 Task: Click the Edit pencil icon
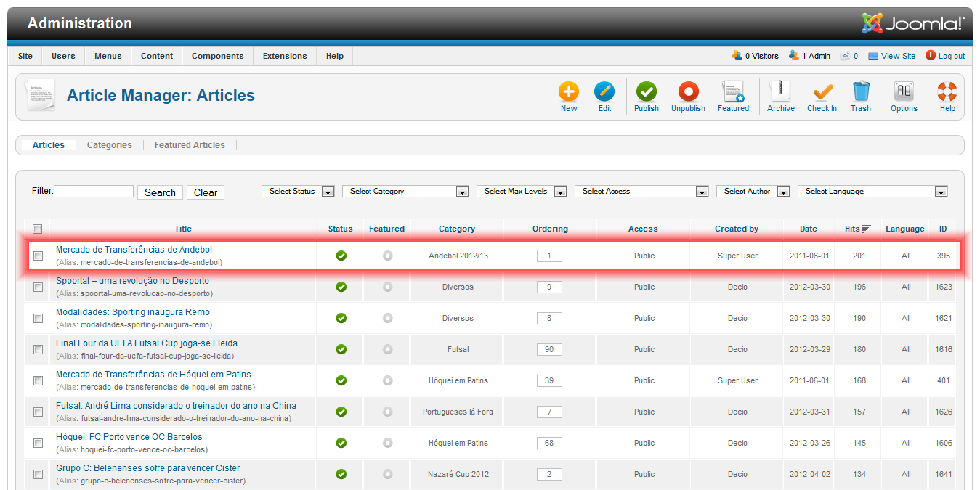pos(604,92)
